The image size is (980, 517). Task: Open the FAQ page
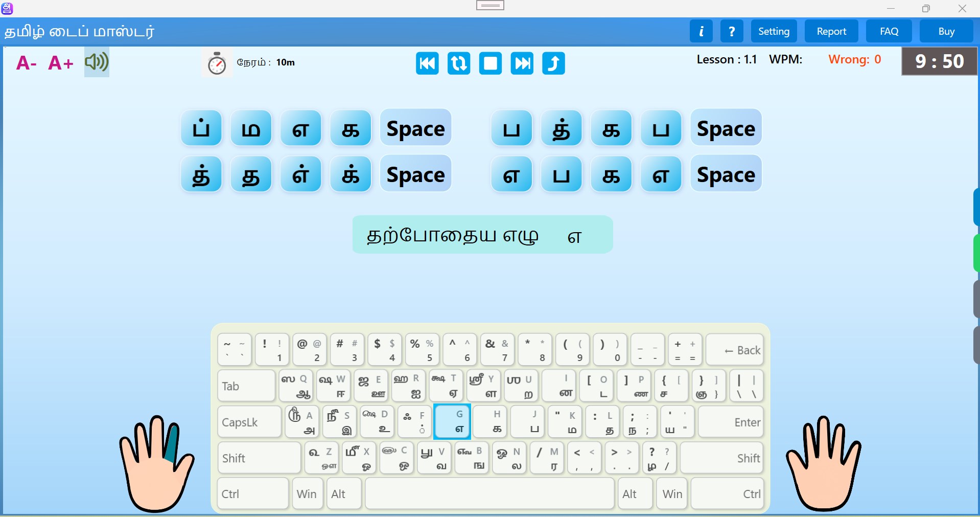(x=889, y=31)
